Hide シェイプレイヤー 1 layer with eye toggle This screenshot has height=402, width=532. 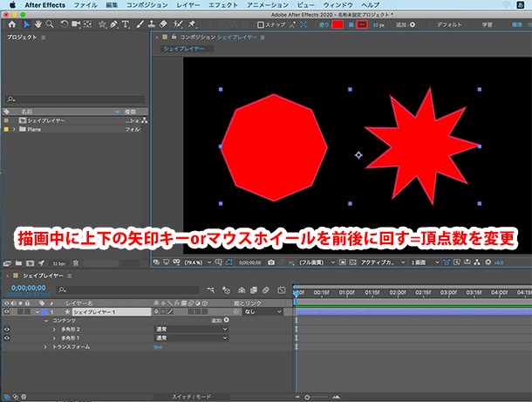[6, 312]
